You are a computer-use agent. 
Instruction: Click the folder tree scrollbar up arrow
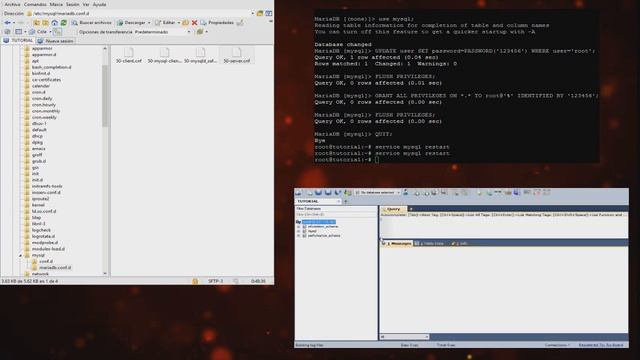coord(105,49)
